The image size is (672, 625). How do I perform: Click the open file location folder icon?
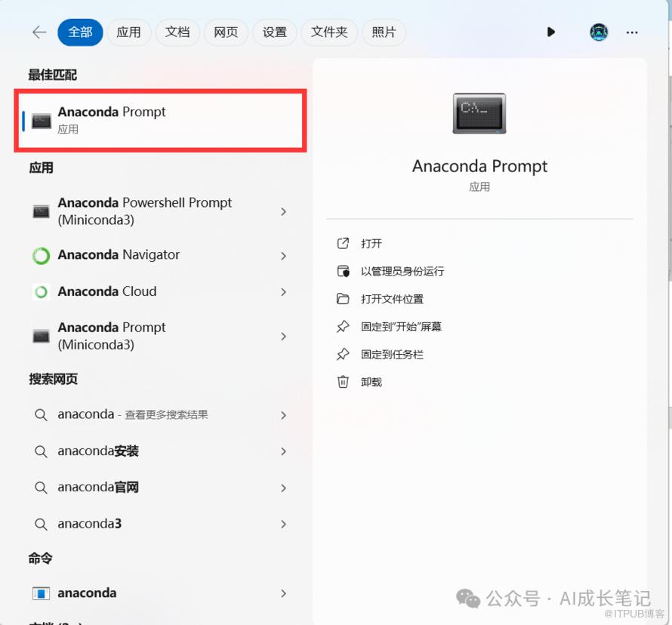pyautogui.click(x=343, y=299)
